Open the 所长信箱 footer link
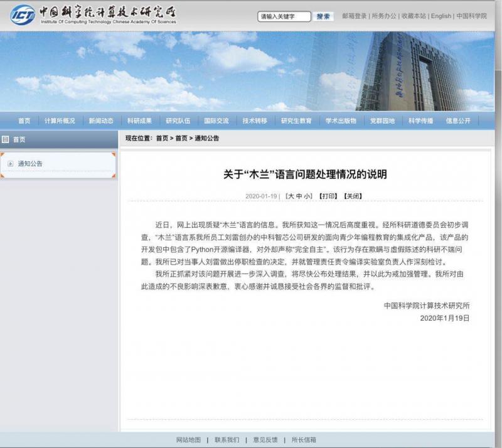 click(304, 440)
